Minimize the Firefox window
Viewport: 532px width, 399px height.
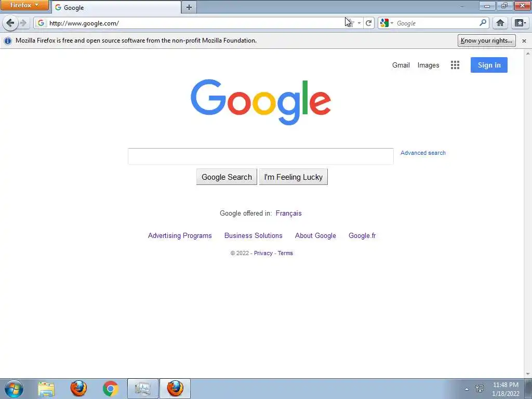[x=487, y=5]
